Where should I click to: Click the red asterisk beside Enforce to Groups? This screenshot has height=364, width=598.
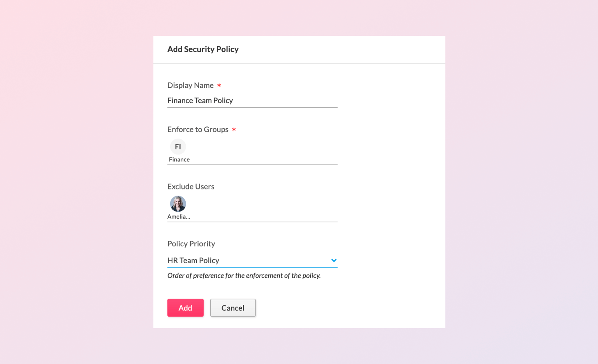[x=234, y=129]
